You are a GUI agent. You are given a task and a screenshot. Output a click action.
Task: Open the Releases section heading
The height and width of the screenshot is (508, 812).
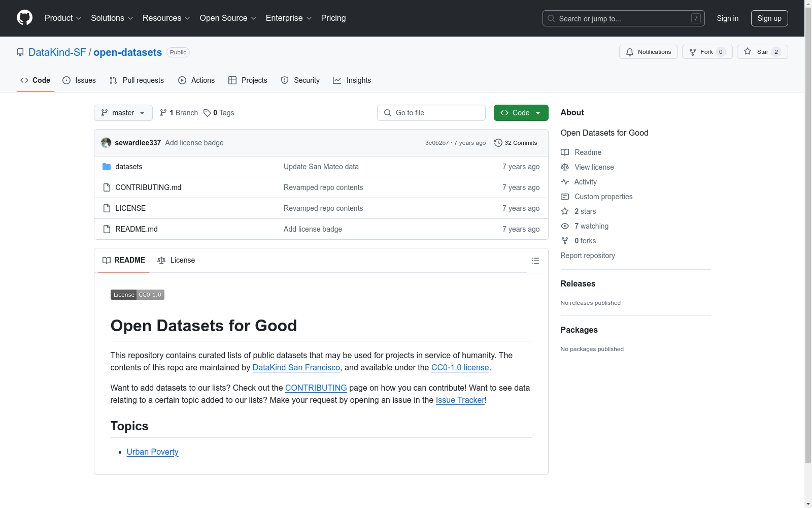[x=578, y=283]
